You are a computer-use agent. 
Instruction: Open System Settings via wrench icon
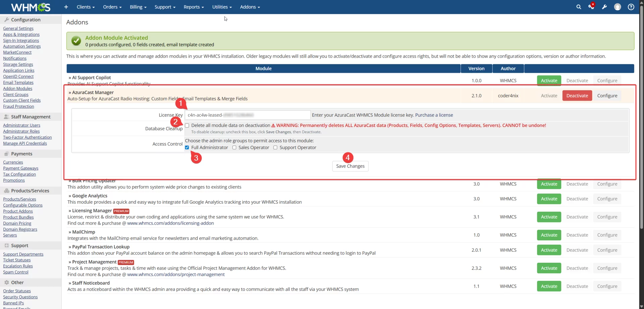(604, 7)
